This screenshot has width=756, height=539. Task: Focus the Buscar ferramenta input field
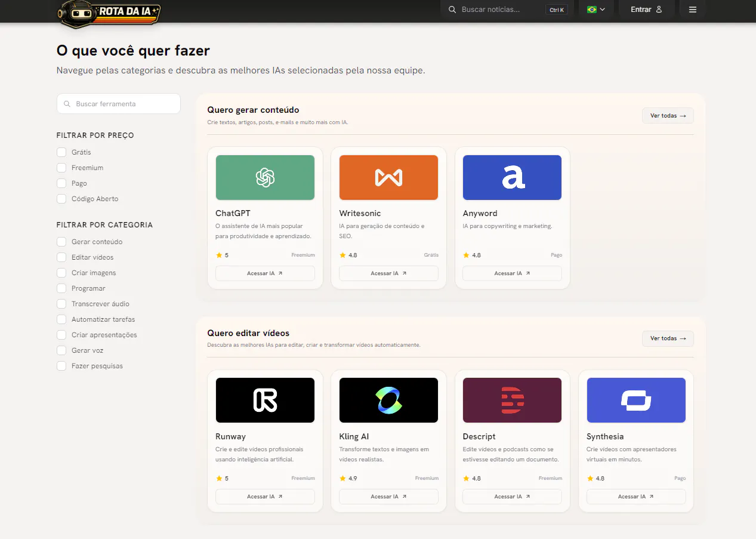coord(119,104)
